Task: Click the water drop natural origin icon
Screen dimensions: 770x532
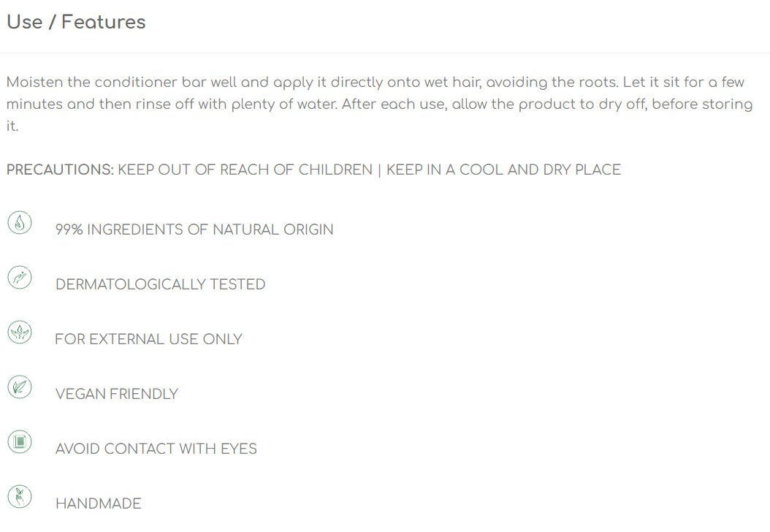Action: coord(20,223)
